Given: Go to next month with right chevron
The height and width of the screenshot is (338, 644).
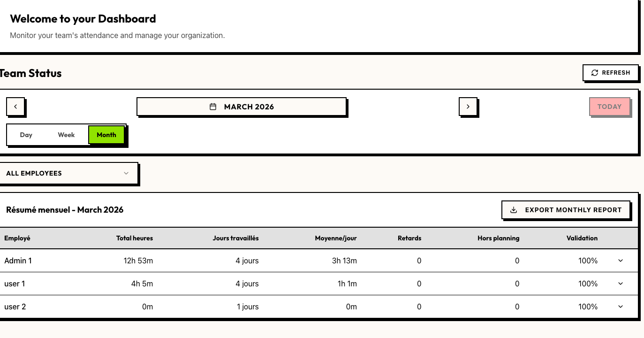Looking at the screenshot, I should point(468,107).
